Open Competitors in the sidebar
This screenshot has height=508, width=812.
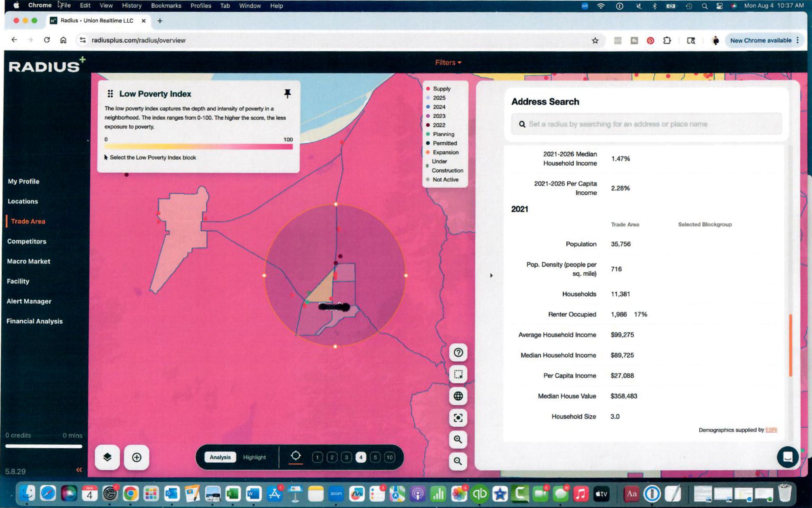click(x=27, y=241)
